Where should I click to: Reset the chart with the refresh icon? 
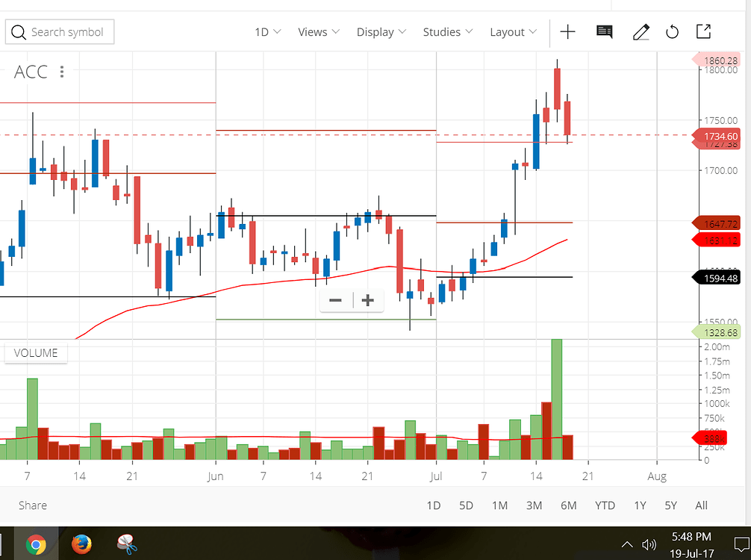(672, 32)
